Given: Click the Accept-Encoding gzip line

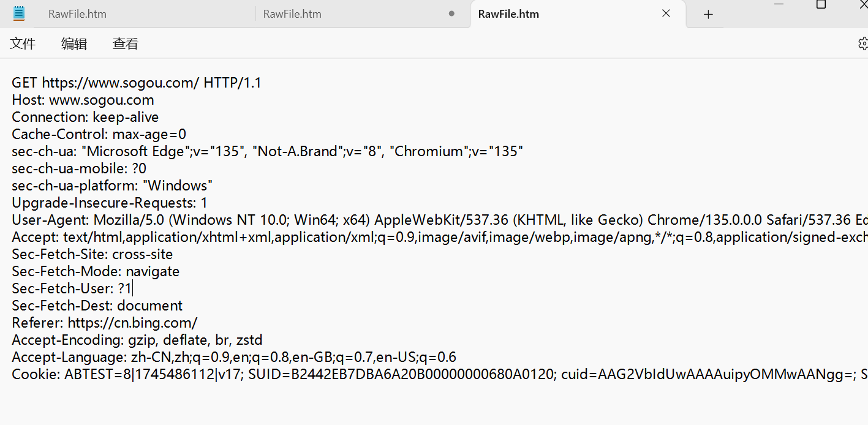Looking at the screenshot, I should 137,340.
